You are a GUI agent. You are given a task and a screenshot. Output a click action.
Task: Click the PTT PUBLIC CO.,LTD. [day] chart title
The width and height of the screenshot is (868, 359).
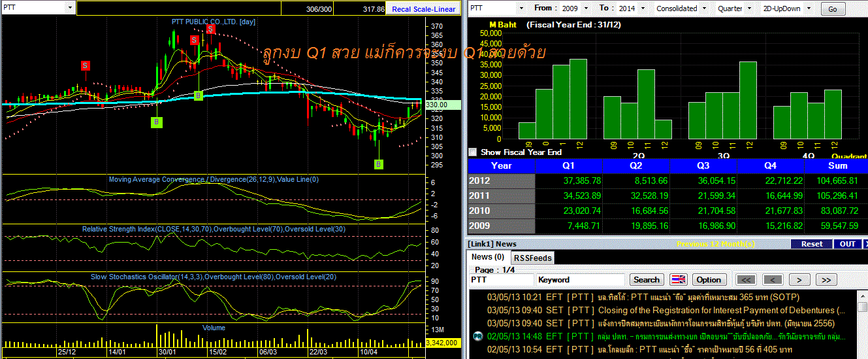pyautogui.click(x=214, y=22)
